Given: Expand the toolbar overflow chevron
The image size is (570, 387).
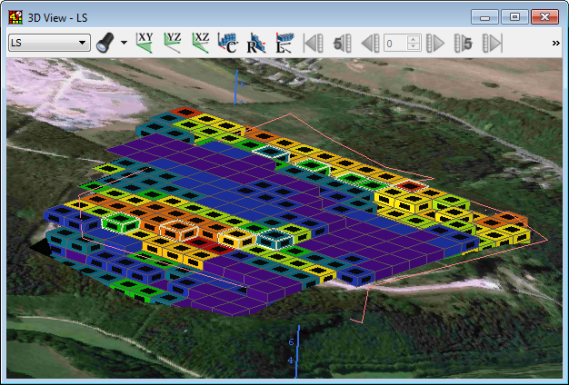Looking at the screenshot, I should click(556, 43).
